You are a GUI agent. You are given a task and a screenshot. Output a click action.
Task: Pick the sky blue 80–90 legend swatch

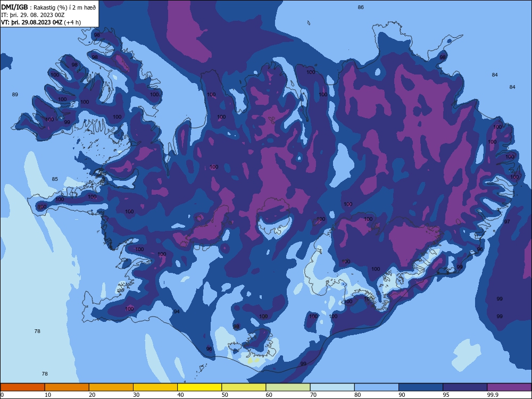[x=377, y=387]
